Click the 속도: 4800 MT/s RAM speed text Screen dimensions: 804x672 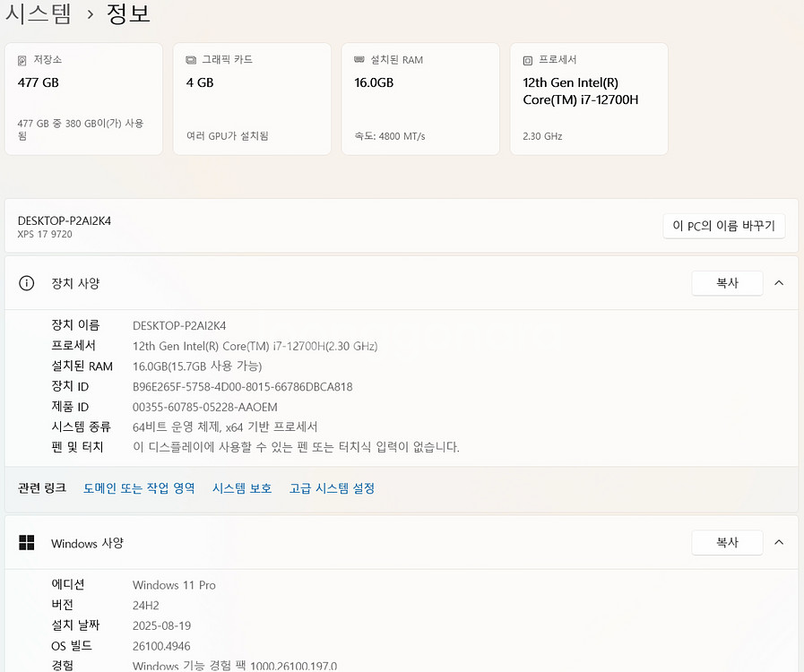(390, 136)
